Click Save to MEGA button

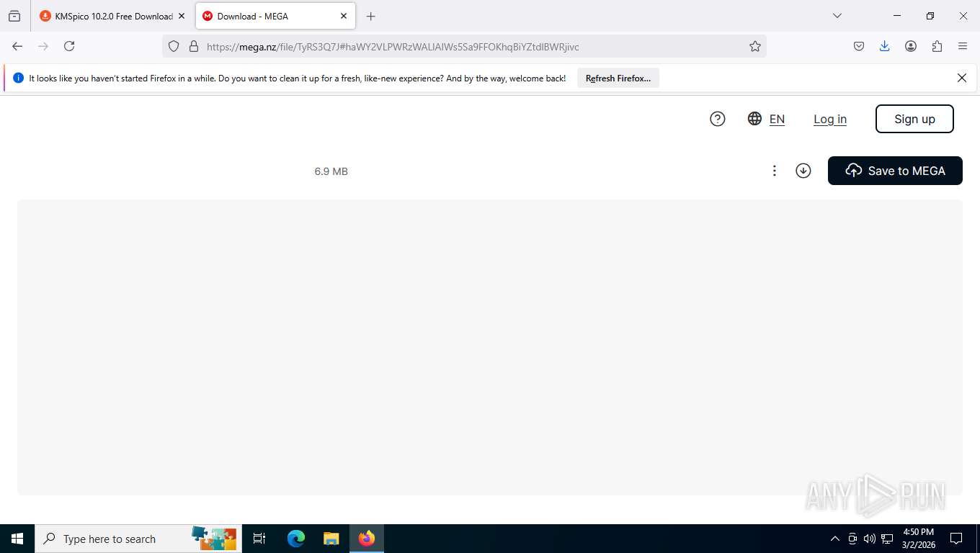coord(895,171)
